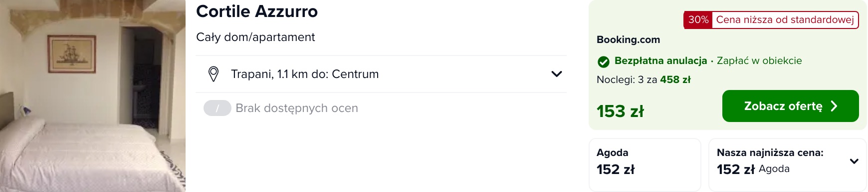Click the green free cancellation checkmark icon
868x192 pixels.
[604, 61]
